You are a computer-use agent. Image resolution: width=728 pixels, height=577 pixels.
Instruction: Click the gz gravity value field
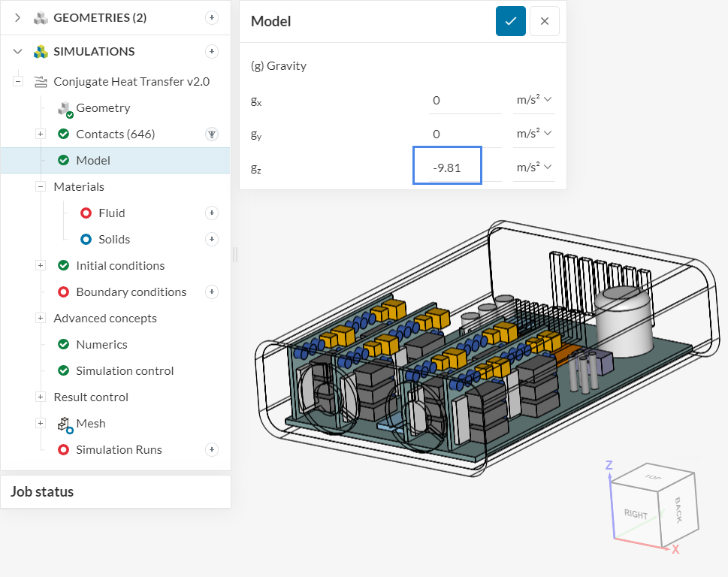point(448,168)
